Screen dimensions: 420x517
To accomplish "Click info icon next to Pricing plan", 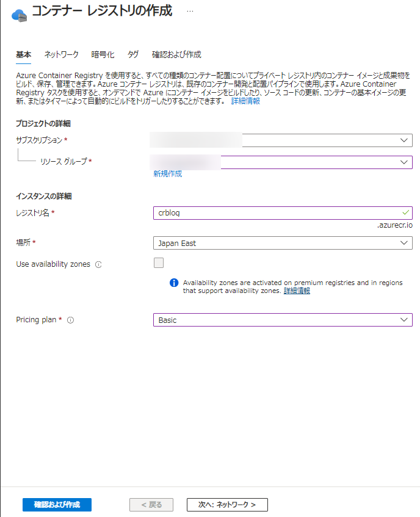I will point(71,320).
